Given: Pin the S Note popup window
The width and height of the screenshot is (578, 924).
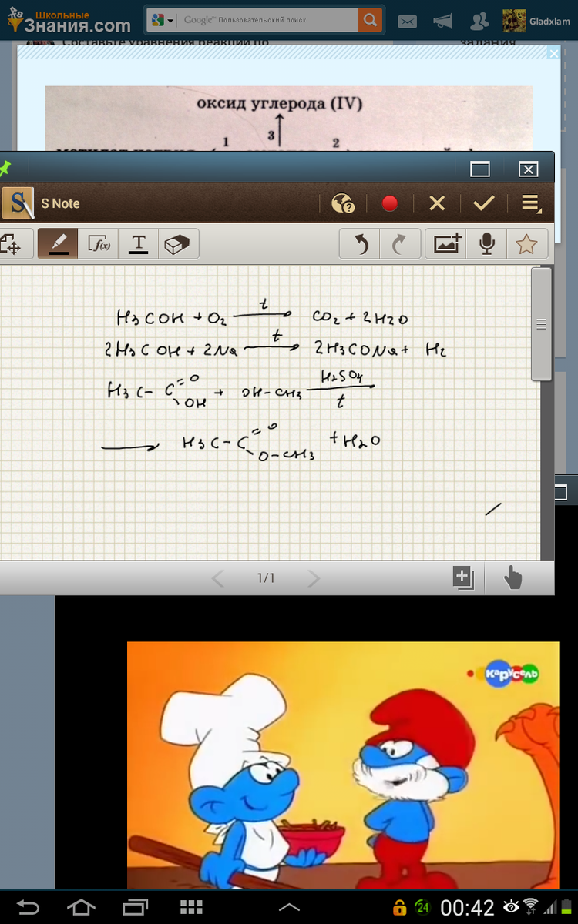Looking at the screenshot, I should click(5, 167).
